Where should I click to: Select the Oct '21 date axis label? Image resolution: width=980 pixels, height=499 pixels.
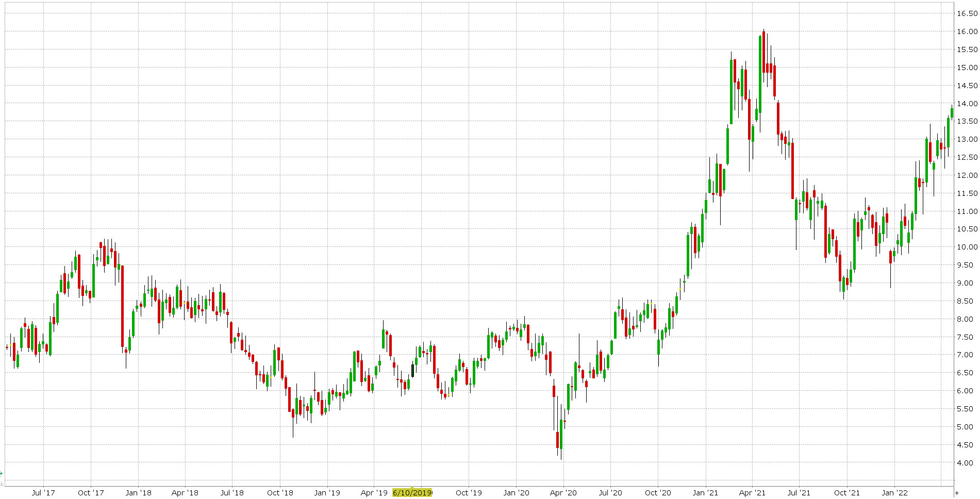pos(847,492)
